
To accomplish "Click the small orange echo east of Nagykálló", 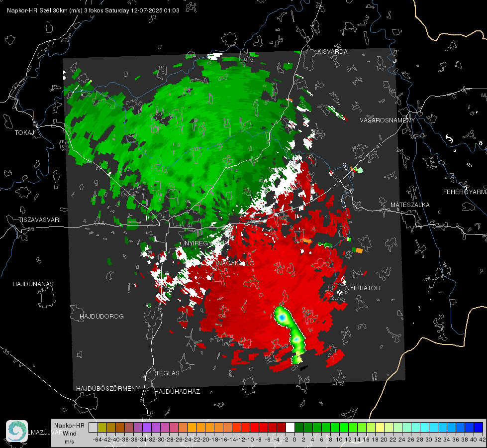I will pos(307,240).
